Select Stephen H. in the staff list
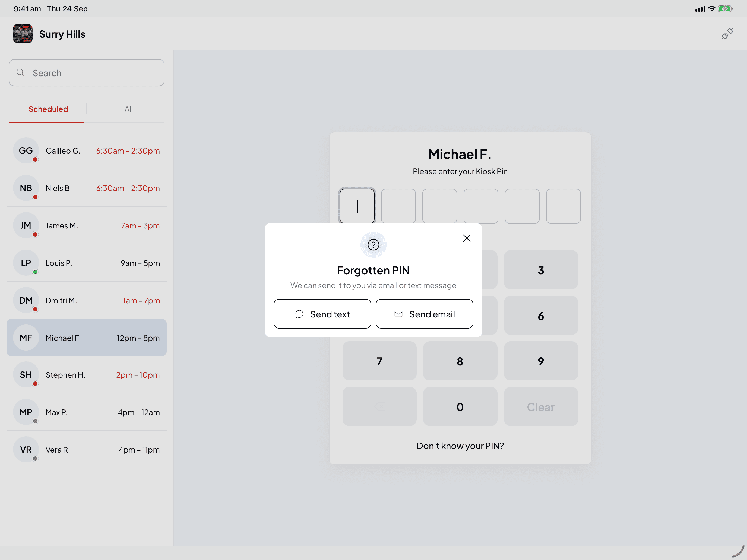 pos(86,375)
